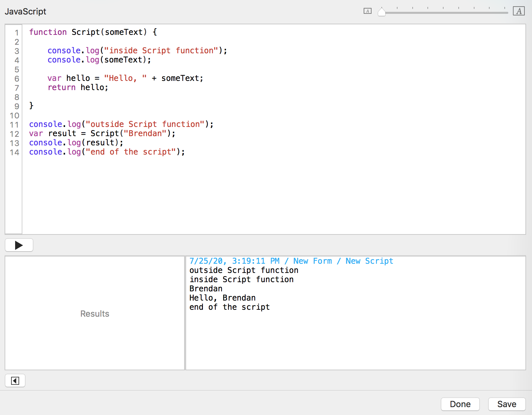Click the "Hello, Brendan" console output line
Image resolution: width=532 pixels, height=415 pixels.
pos(222,298)
